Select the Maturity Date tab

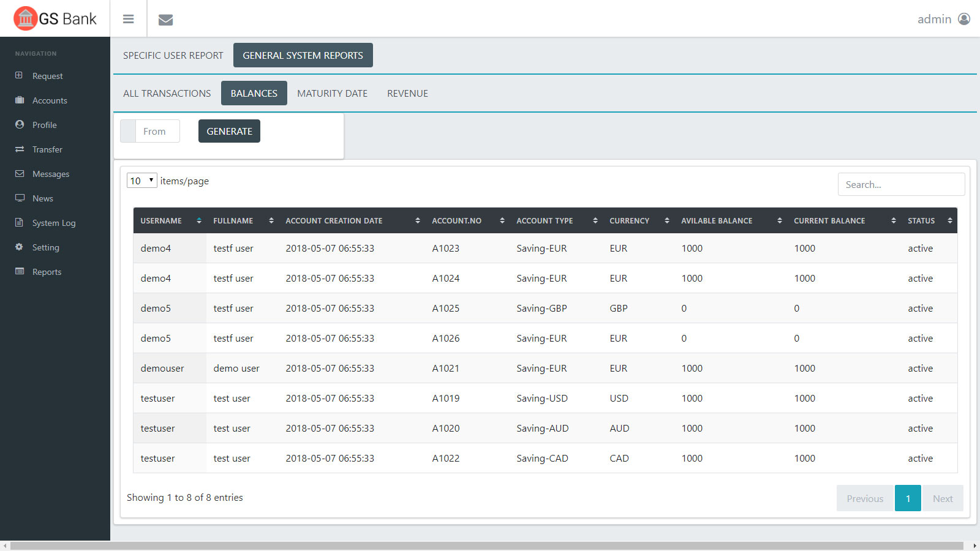pyautogui.click(x=332, y=93)
